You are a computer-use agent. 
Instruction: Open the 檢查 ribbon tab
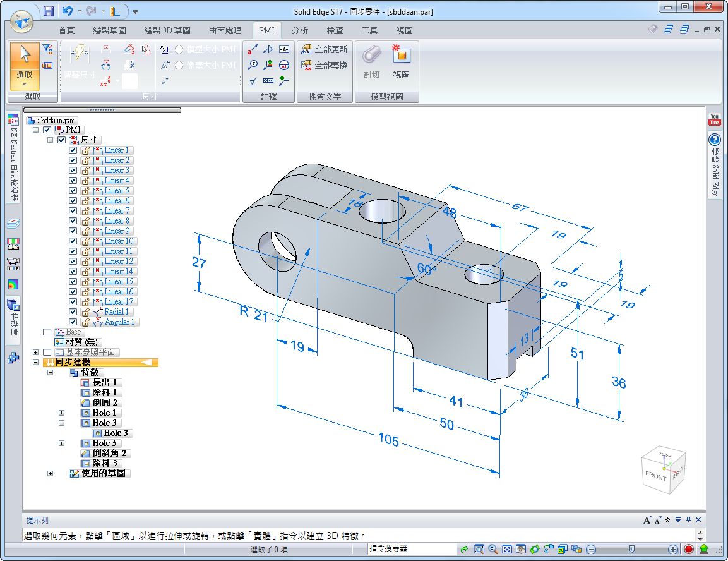click(335, 30)
